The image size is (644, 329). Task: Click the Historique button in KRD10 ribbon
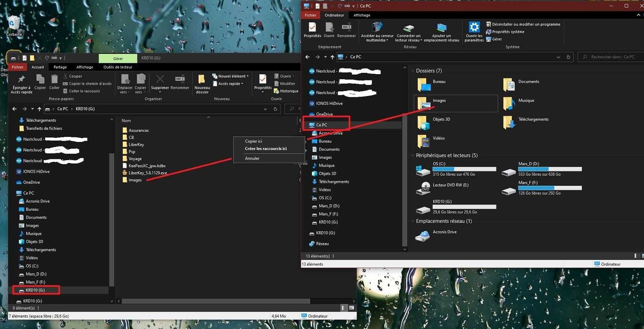pyautogui.click(x=286, y=91)
